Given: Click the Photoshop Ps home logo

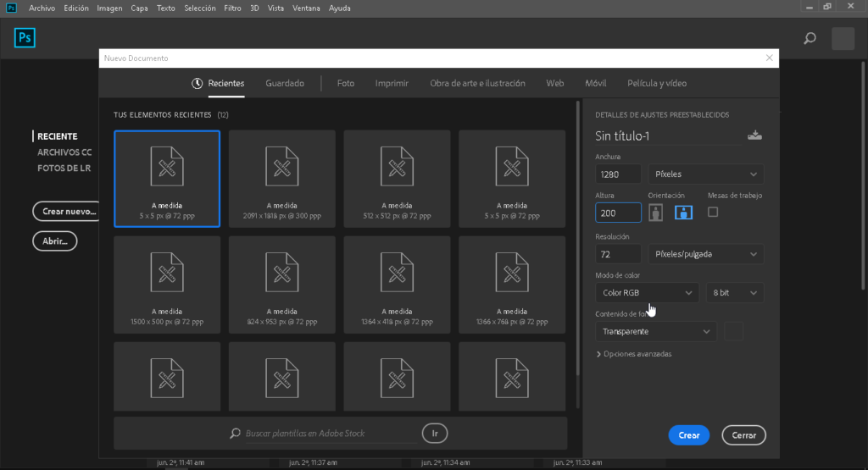Looking at the screenshot, I should (x=25, y=37).
